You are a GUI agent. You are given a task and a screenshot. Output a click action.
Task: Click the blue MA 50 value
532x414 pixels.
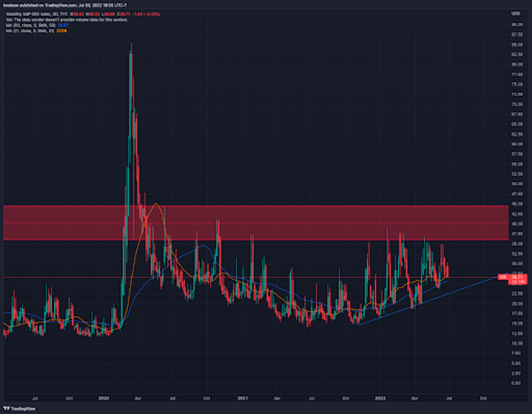pyautogui.click(x=63, y=25)
